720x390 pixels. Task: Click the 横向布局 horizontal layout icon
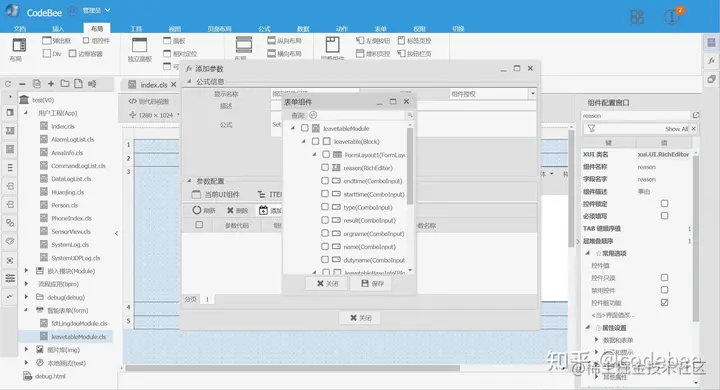271,53
